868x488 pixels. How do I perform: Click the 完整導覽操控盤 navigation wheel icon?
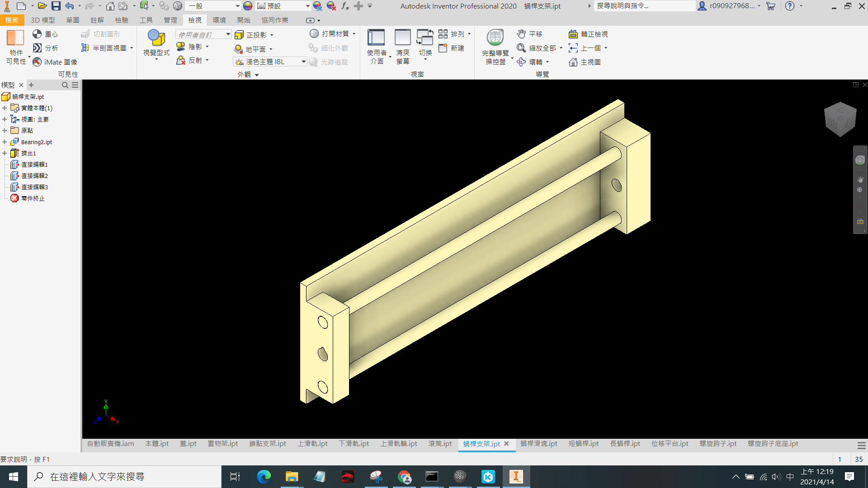(x=495, y=38)
